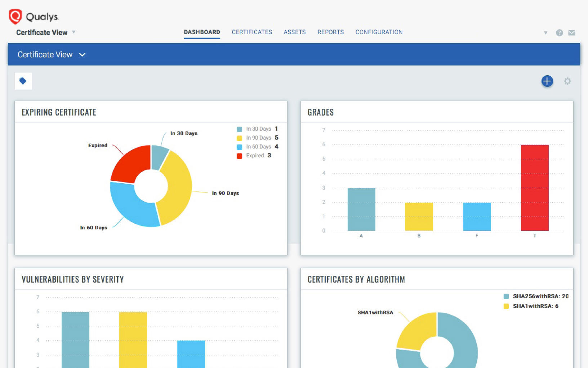The height and width of the screenshot is (368, 588).
Task: Open the CERTIFICATES tab
Action: (252, 32)
